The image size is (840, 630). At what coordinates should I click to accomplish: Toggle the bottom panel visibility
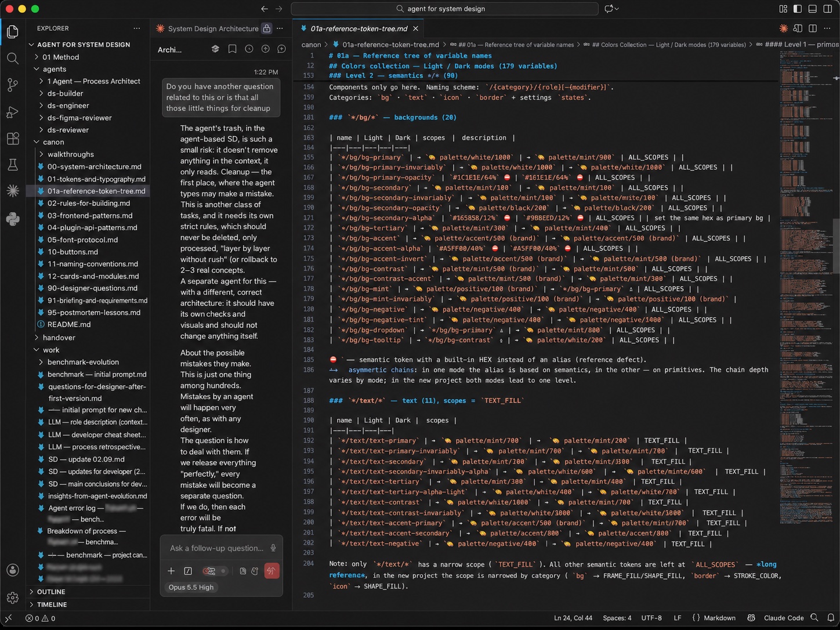click(813, 9)
